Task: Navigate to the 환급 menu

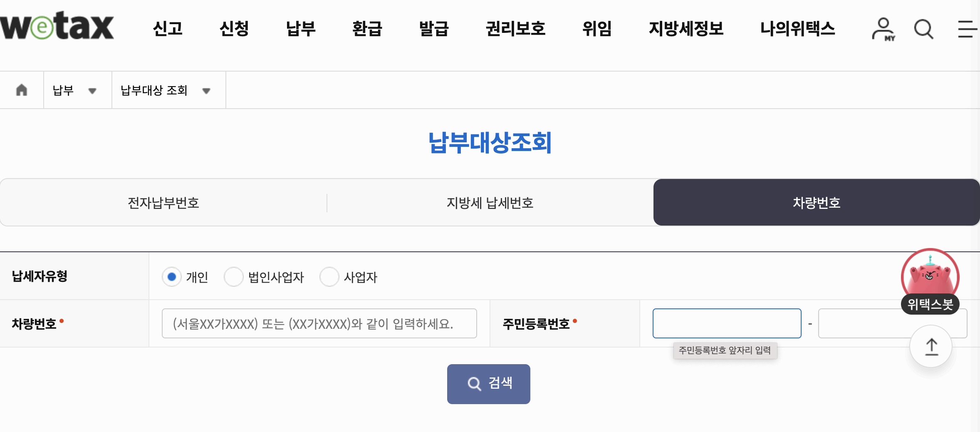Action: tap(367, 29)
